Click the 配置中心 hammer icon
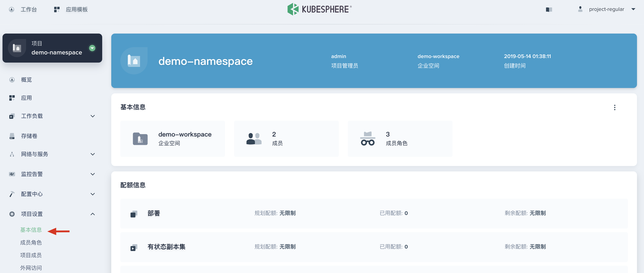This screenshot has height=273, width=644. pyautogui.click(x=12, y=194)
